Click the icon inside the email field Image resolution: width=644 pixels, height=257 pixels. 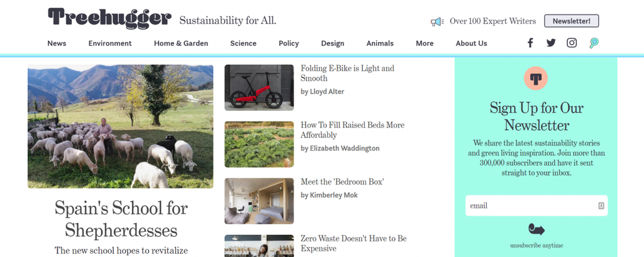[601, 205]
